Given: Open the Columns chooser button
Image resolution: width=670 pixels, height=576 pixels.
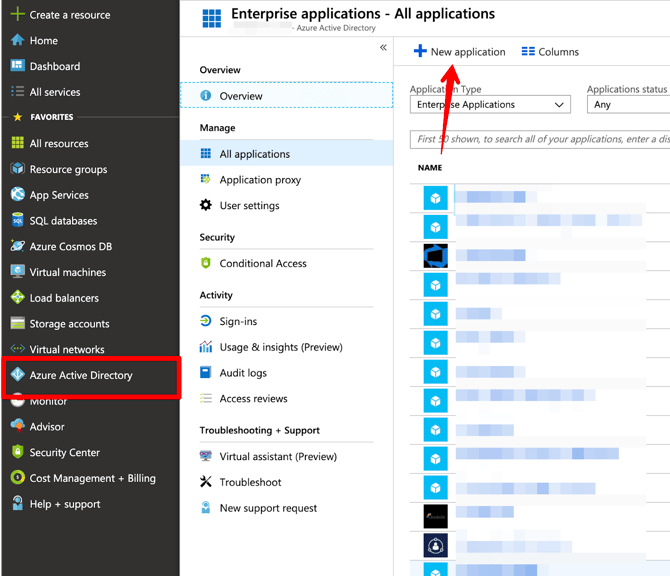Looking at the screenshot, I should (550, 52).
